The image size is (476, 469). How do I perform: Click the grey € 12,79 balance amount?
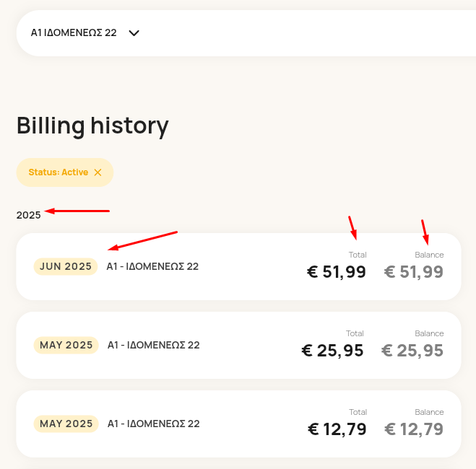coord(414,429)
